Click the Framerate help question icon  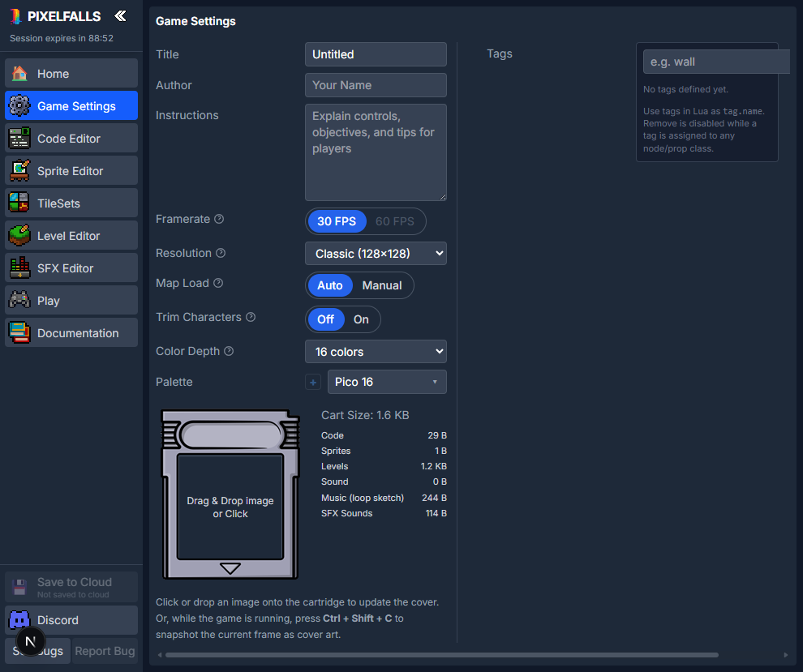coord(219,219)
